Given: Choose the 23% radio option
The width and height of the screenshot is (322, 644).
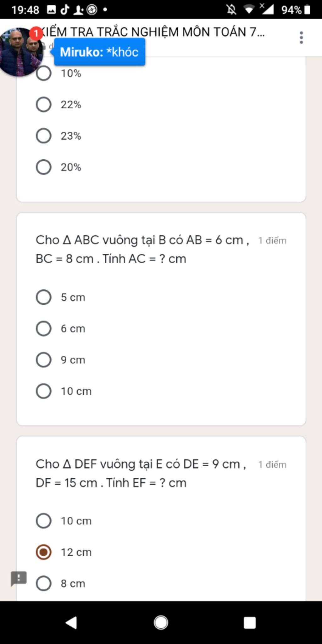Looking at the screenshot, I should (59, 136).
